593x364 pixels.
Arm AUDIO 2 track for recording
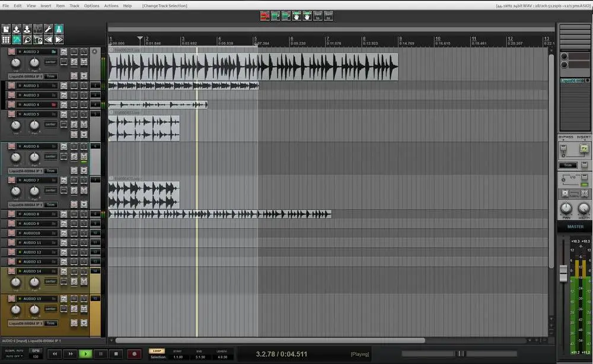pyautogui.click(x=12, y=52)
